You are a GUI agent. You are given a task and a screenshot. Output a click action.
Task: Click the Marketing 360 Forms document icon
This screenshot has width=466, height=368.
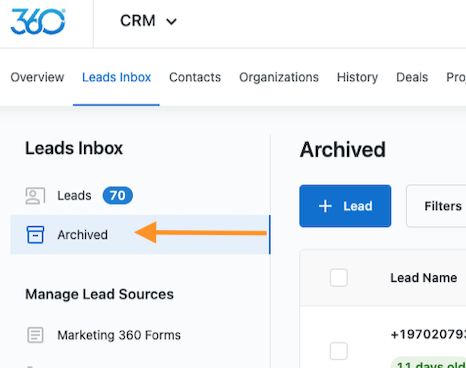35,335
